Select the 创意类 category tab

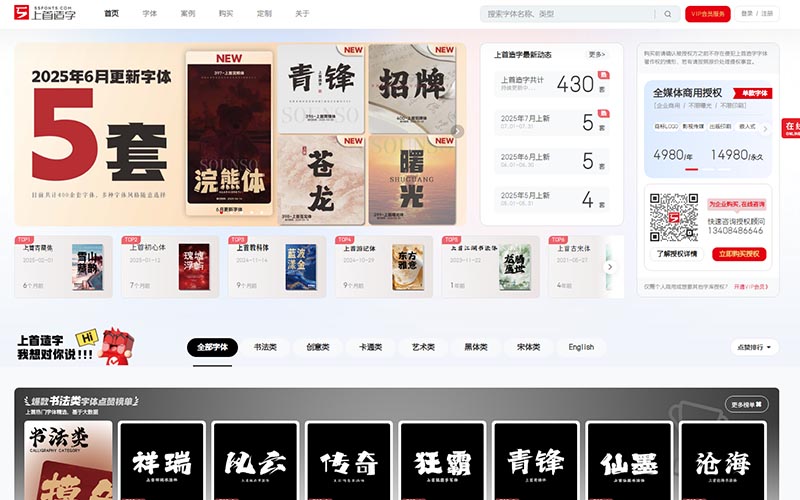click(317, 347)
